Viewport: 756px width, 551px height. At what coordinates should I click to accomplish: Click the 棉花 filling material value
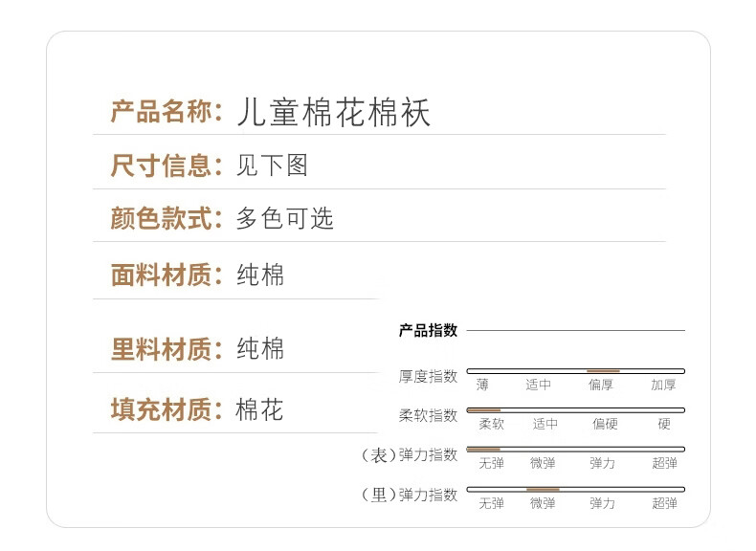[x=260, y=411]
